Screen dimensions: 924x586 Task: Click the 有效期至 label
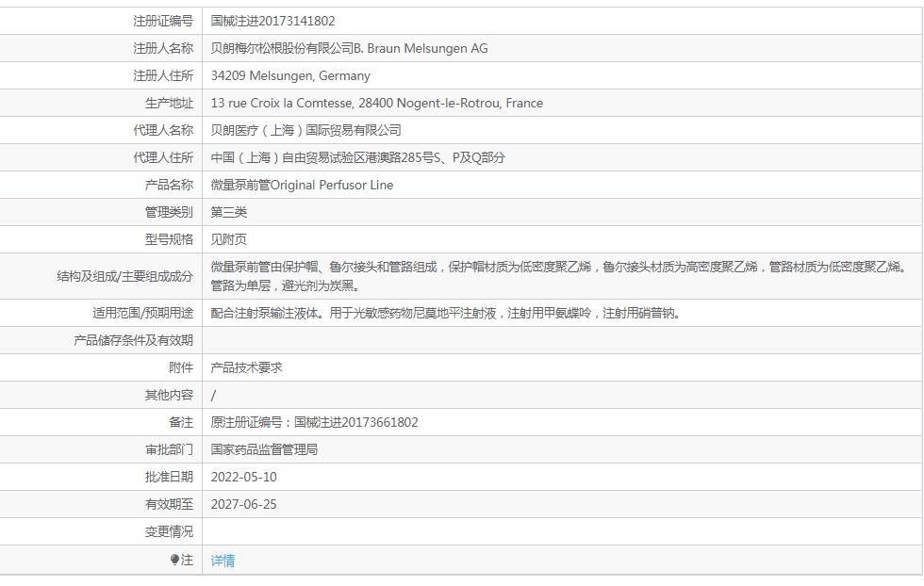(169, 504)
